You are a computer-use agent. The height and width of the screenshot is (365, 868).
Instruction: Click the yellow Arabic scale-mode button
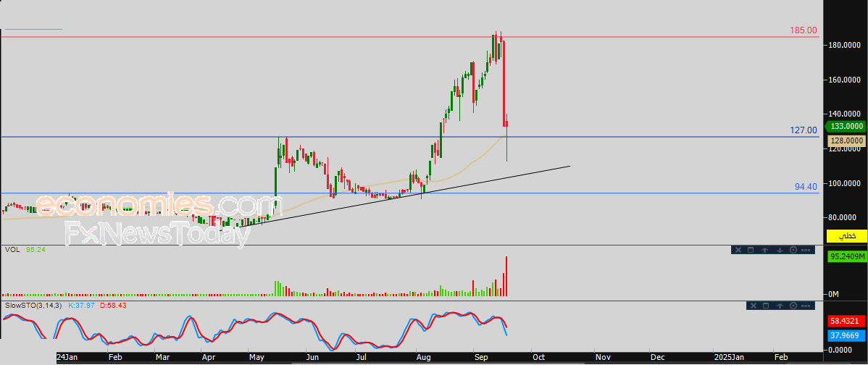pyautogui.click(x=846, y=235)
